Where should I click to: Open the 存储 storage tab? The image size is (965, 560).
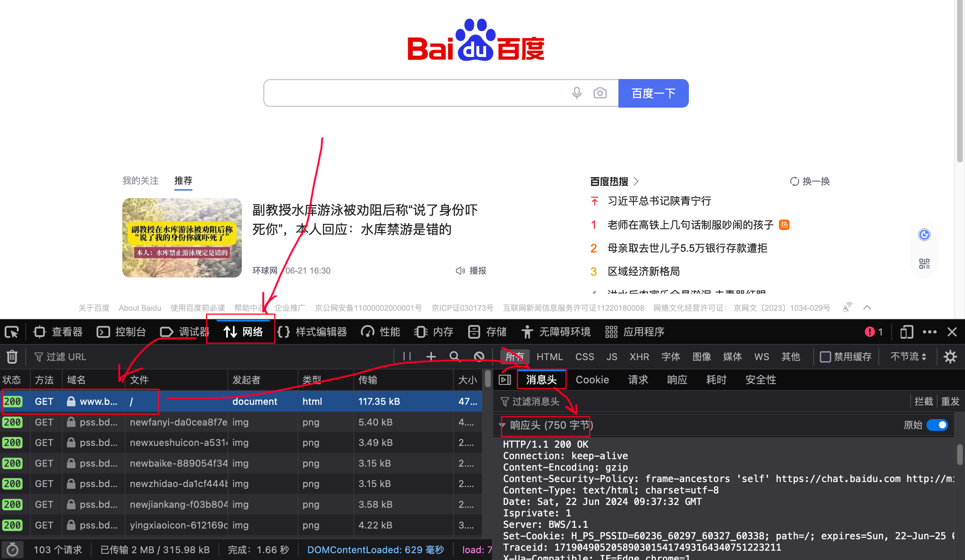487,331
